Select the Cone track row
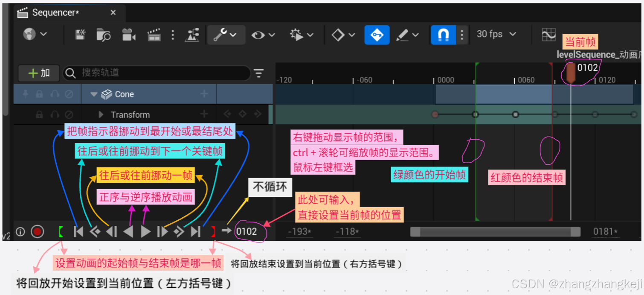 143,94
